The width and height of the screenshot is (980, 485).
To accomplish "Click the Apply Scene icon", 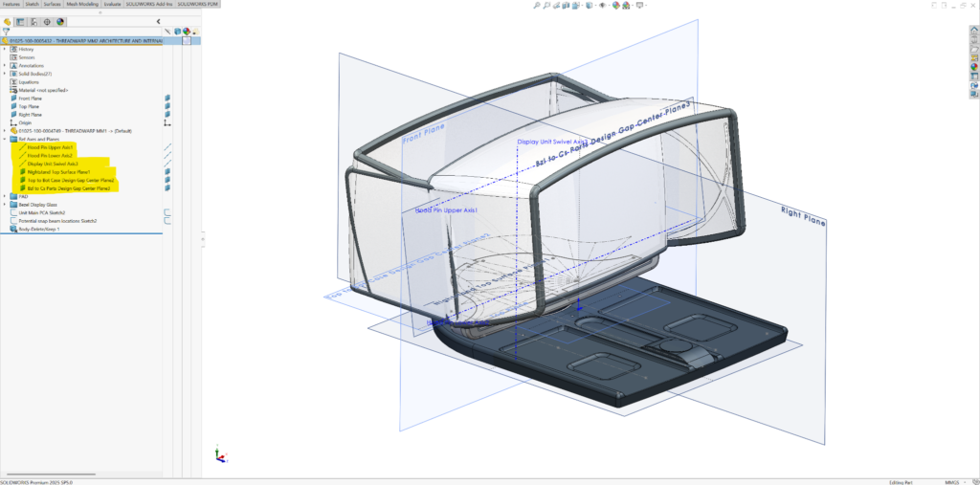I will click(x=626, y=5).
